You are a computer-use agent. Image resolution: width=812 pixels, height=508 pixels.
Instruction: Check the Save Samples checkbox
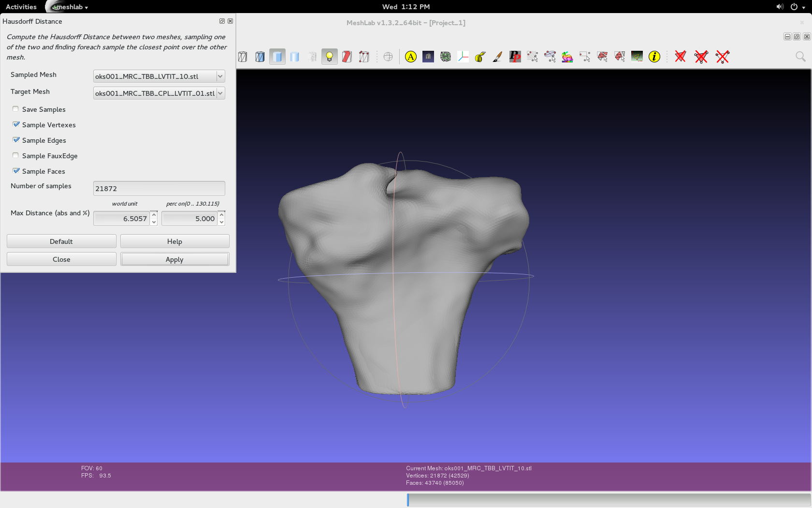click(16, 109)
